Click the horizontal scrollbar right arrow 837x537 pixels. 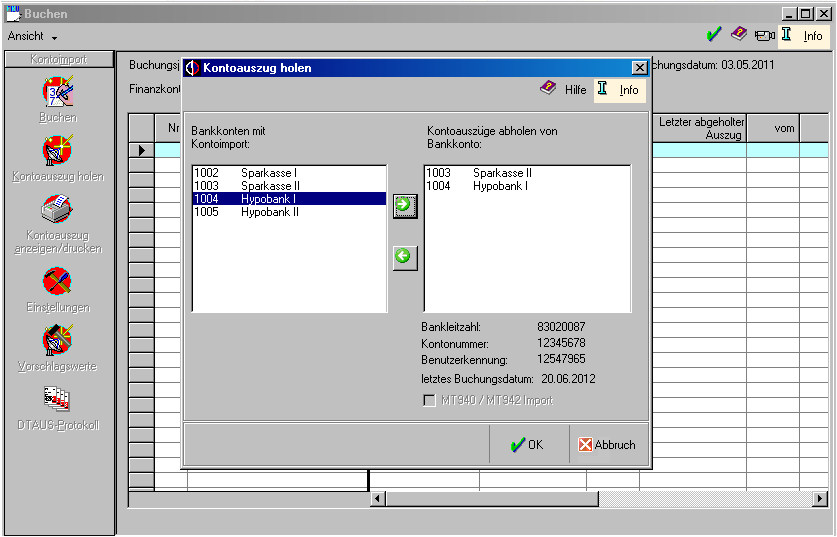(820, 499)
